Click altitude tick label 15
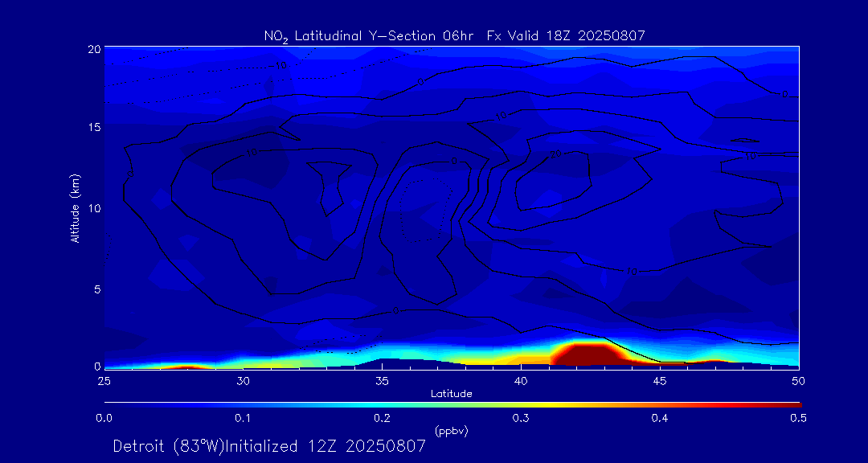 coord(95,127)
